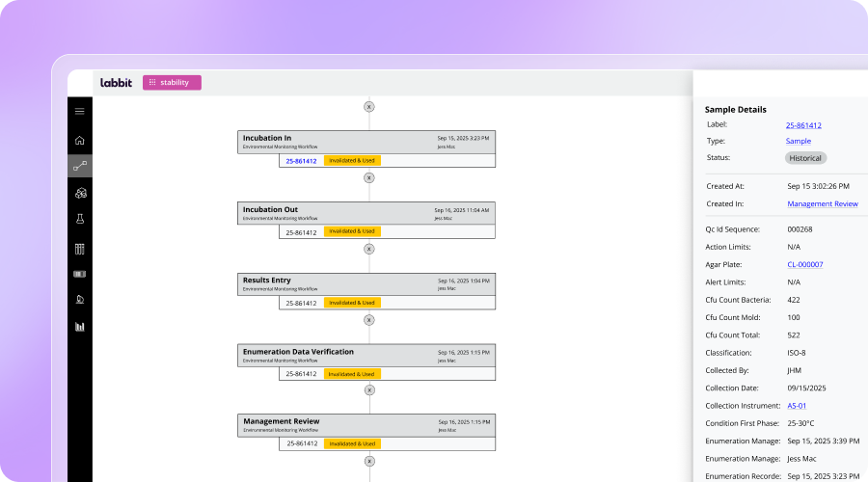Select the Enumeration Data Verification step header

366,356
